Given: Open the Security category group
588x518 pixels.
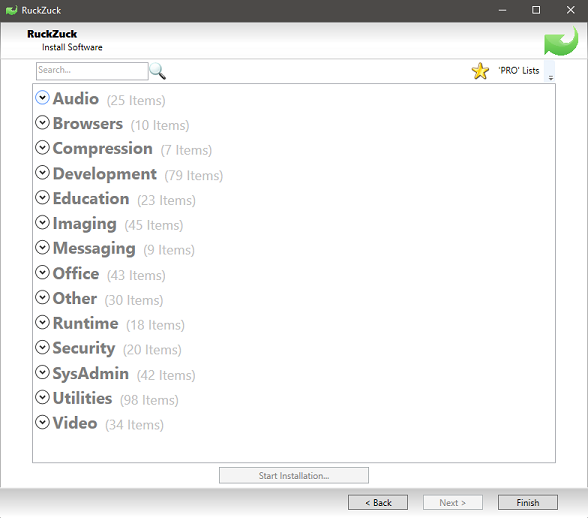Looking at the screenshot, I should [84, 348].
